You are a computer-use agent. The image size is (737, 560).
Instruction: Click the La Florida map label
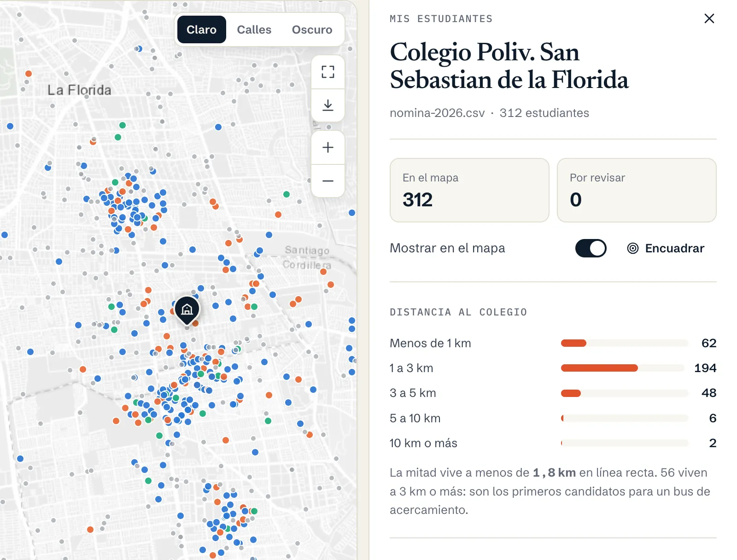(x=79, y=90)
